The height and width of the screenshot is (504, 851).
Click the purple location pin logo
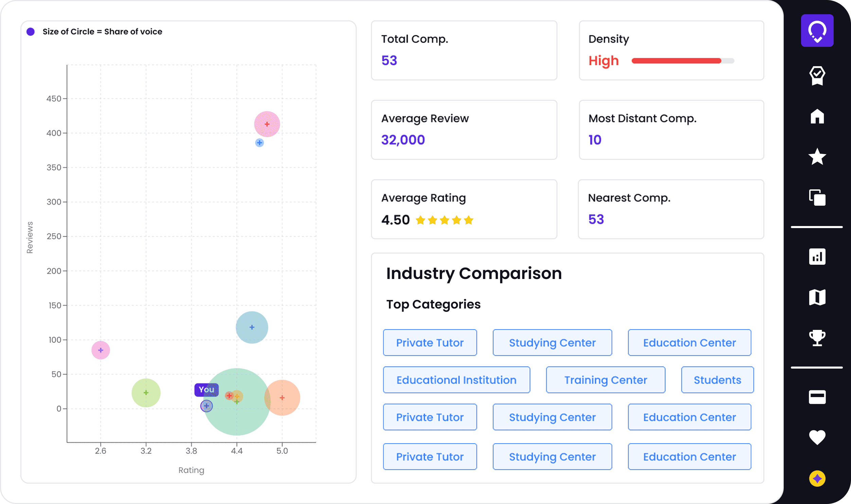[x=817, y=31]
